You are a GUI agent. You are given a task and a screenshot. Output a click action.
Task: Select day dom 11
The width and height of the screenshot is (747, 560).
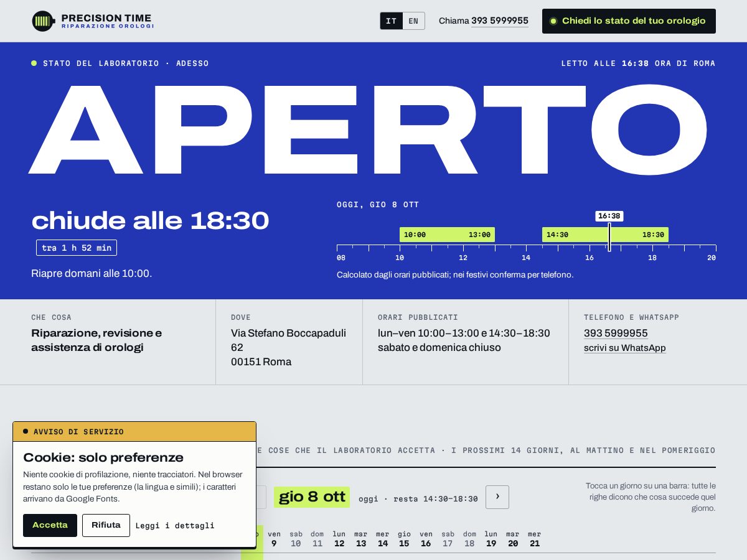[x=317, y=539]
